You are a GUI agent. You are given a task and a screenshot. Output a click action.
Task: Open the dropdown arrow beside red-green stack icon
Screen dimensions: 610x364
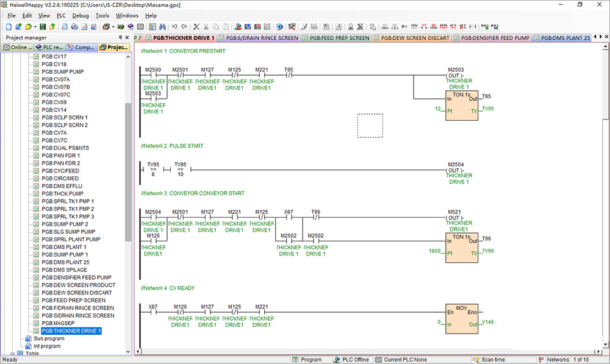click(x=113, y=26)
